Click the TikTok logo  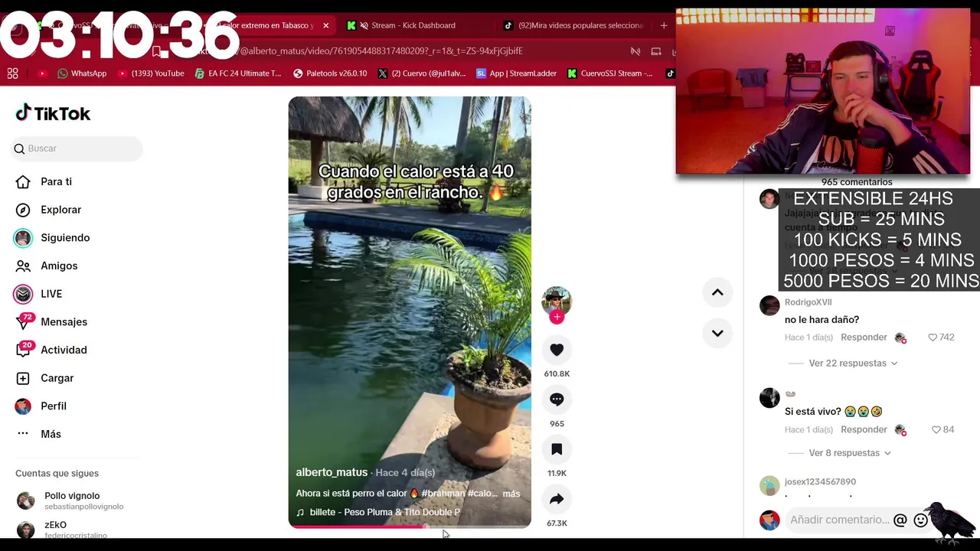tap(53, 113)
